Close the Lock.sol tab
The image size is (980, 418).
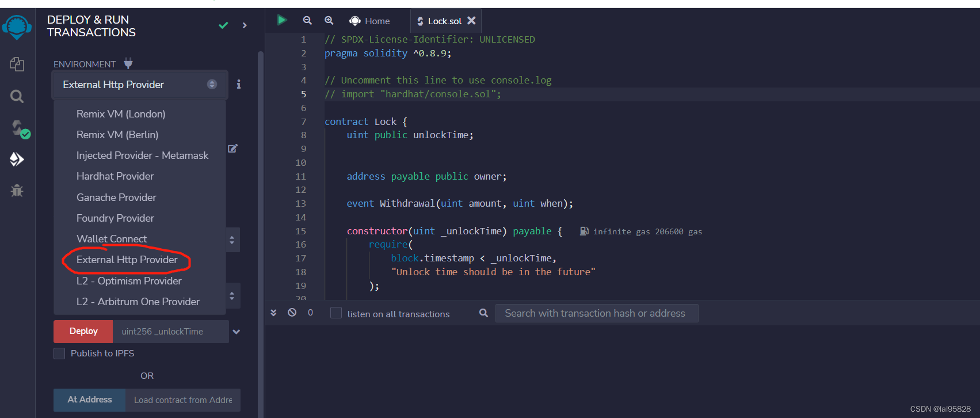[471, 20]
